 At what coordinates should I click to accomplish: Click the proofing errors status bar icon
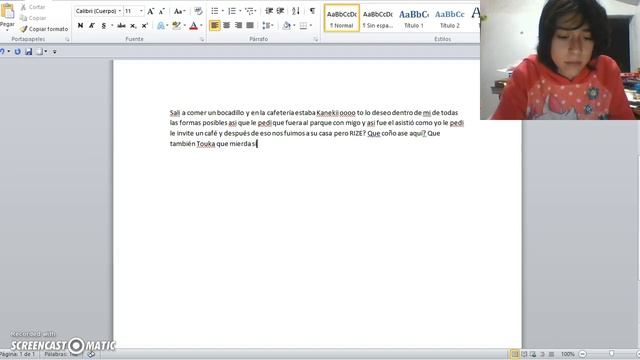pyautogui.click(x=91, y=354)
